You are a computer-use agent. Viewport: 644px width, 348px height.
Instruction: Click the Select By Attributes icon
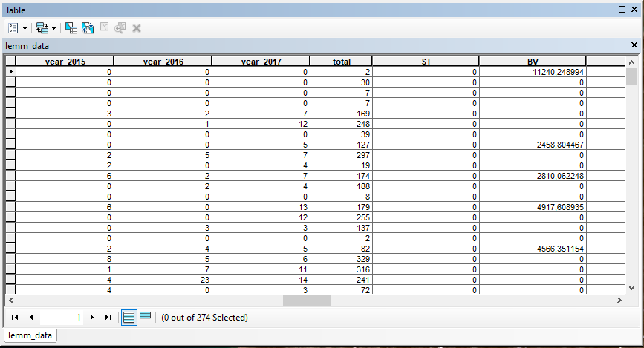click(x=71, y=28)
